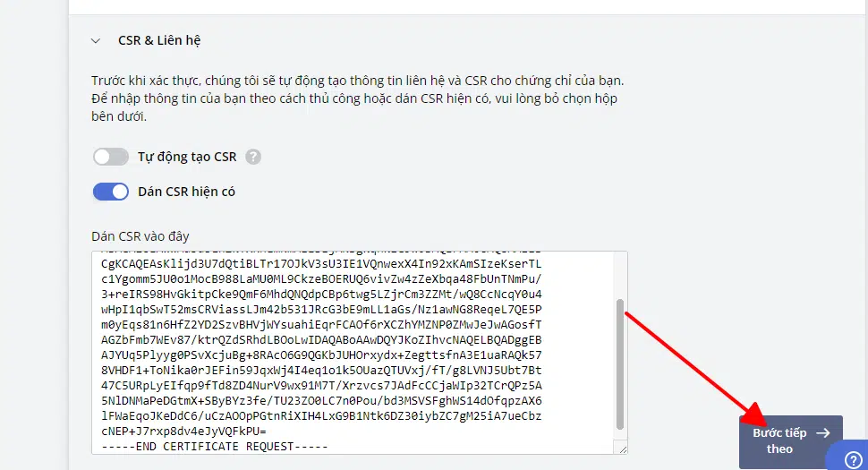
Task: Click the Dán CSR hiện có label text
Action: (x=186, y=192)
